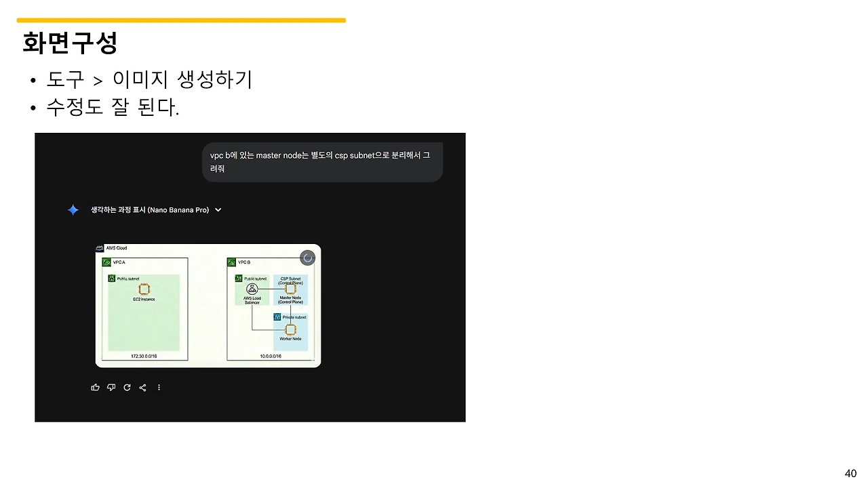This screenshot has height=488, width=868.
Task: Open the more options kebab menu
Action: point(159,387)
